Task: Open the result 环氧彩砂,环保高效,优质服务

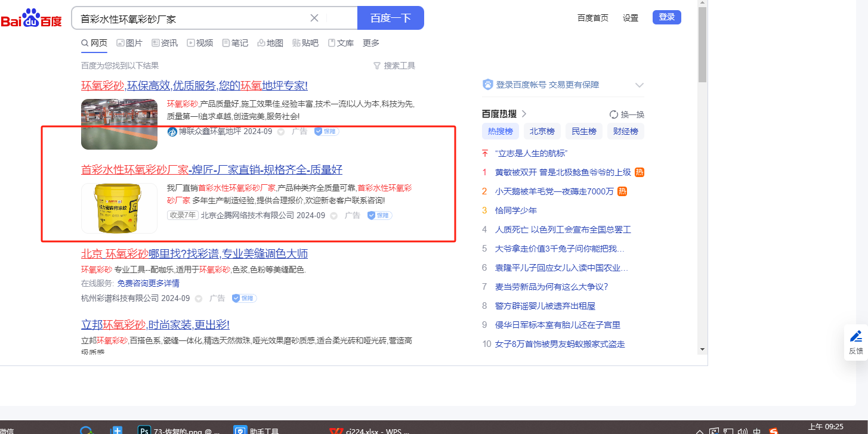Action: coord(194,85)
